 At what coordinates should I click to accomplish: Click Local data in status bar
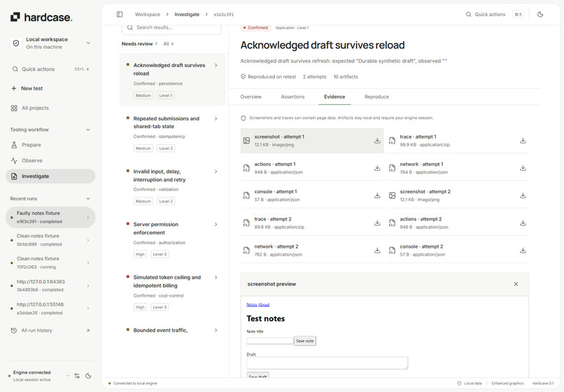click(470, 384)
